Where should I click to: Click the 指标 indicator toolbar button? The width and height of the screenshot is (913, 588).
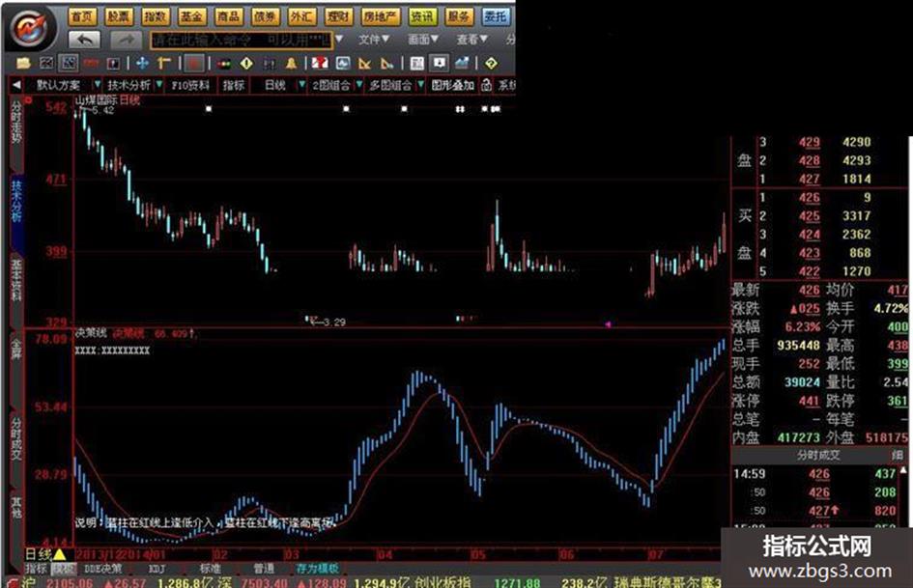pyautogui.click(x=234, y=86)
